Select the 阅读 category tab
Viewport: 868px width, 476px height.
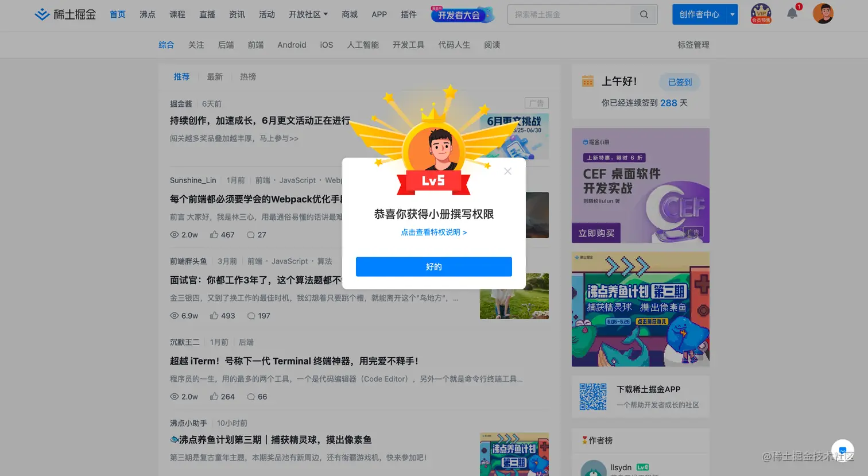492,45
